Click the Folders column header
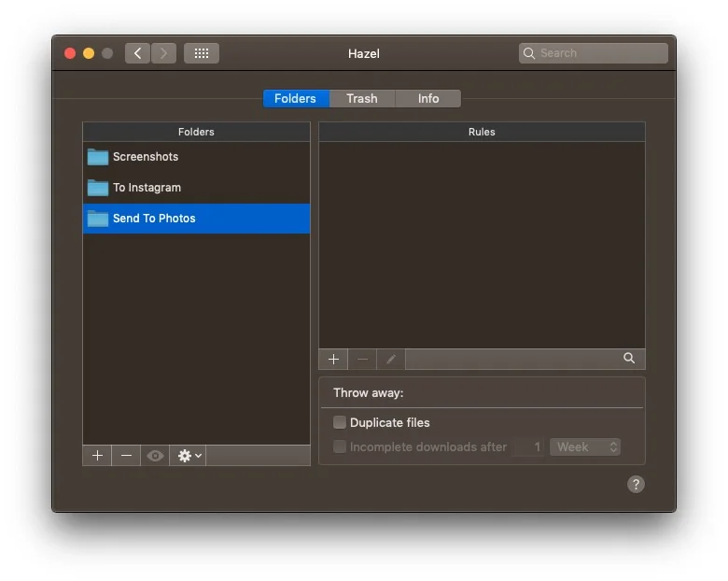This screenshot has height=581, width=728. [x=196, y=132]
